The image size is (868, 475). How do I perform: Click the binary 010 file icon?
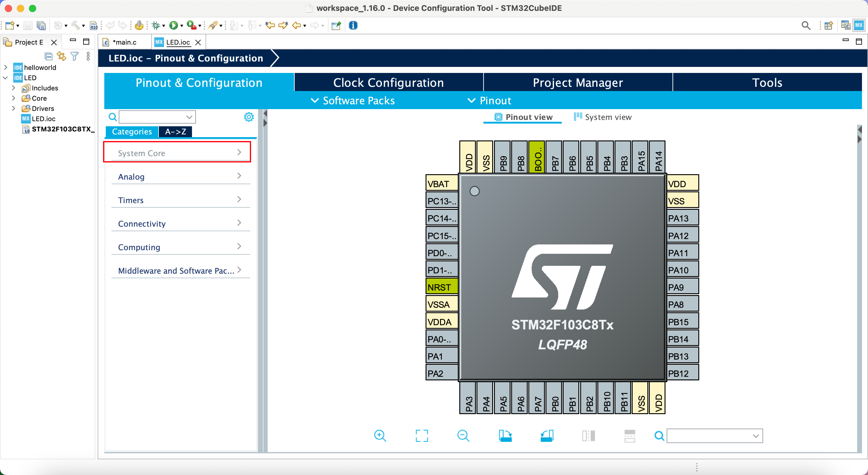[x=94, y=25]
